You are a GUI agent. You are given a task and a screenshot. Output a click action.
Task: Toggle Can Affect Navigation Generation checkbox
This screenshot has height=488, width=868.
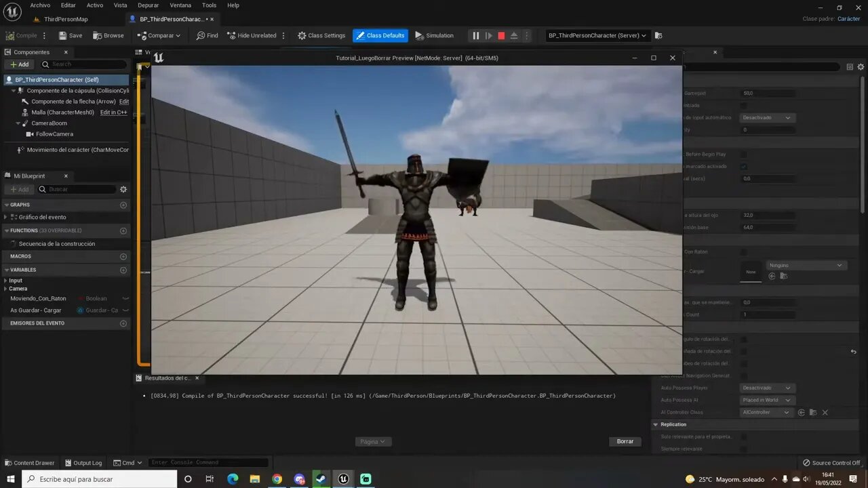[x=744, y=375]
